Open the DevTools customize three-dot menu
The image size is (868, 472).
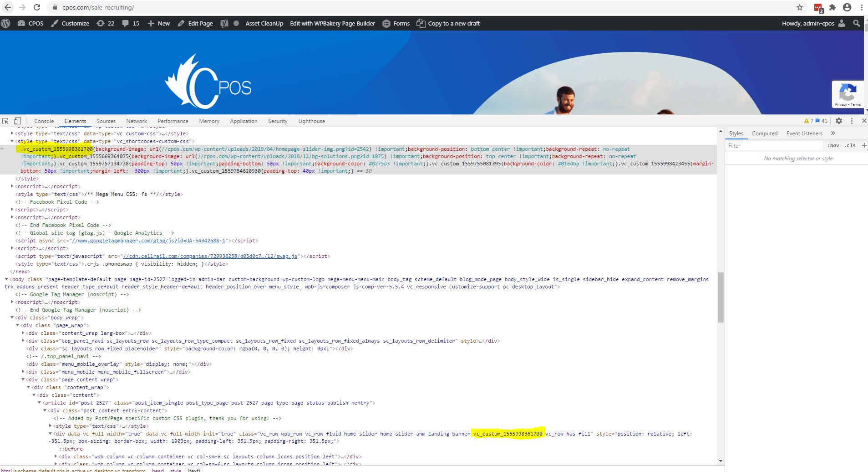click(852, 121)
